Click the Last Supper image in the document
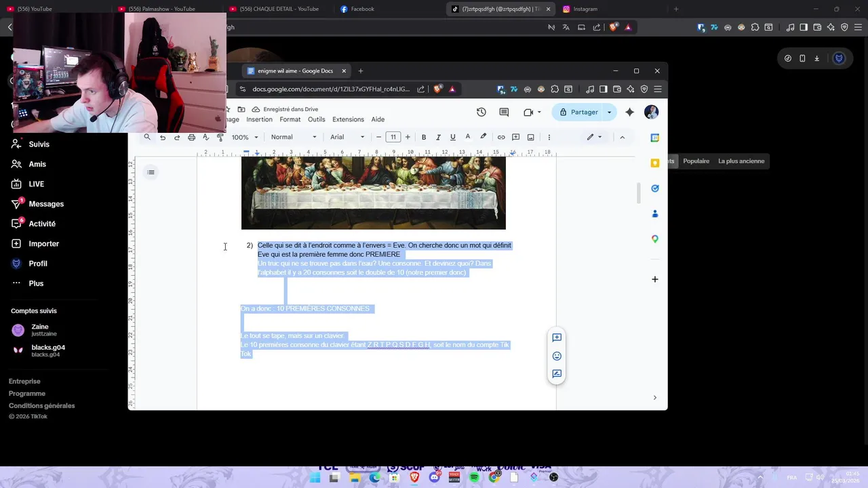 [x=374, y=193]
